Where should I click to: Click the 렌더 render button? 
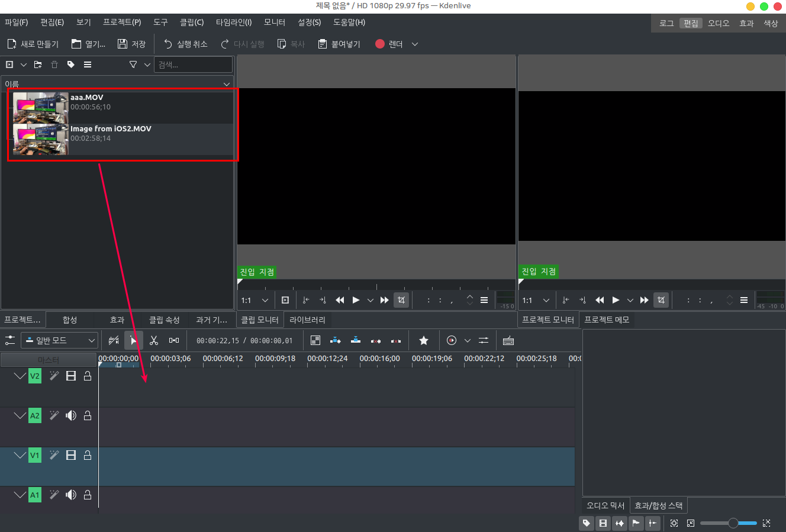point(389,44)
